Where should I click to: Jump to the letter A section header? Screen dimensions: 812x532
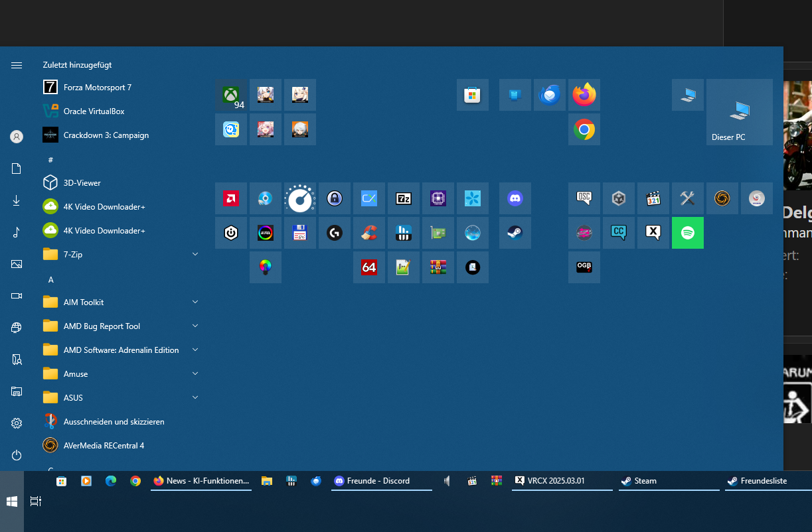[51, 280]
